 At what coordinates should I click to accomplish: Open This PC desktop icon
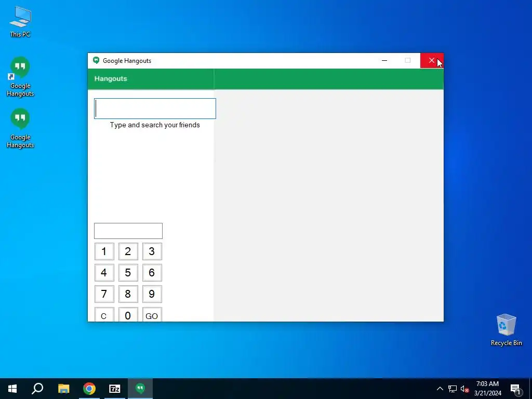pyautogui.click(x=20, y=21)
